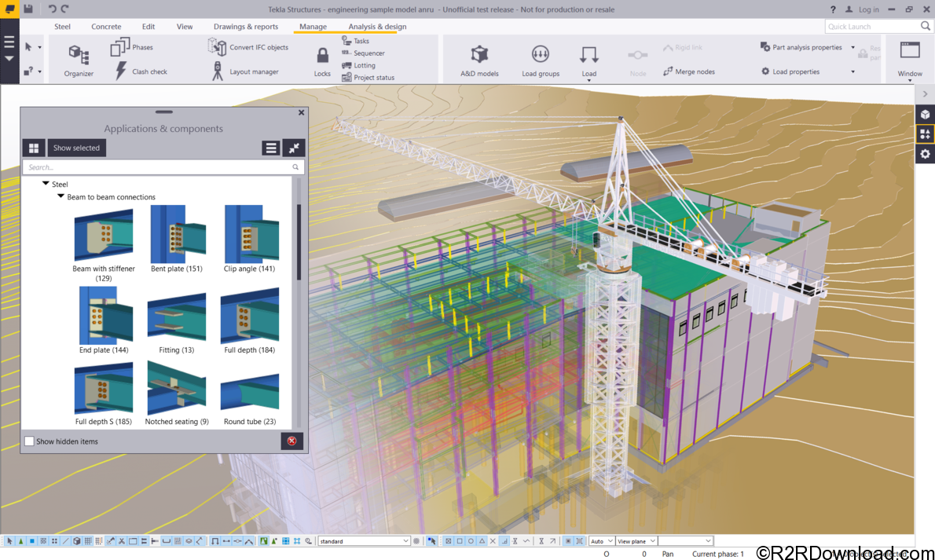Open the standard selection filter dropdown
935x560 pixels.
(x=364, y=540)
